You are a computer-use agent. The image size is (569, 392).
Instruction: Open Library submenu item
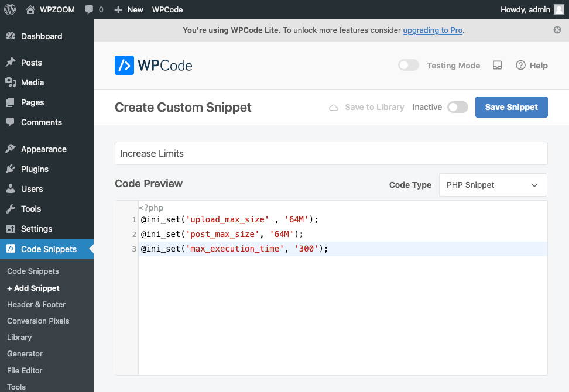19,337
